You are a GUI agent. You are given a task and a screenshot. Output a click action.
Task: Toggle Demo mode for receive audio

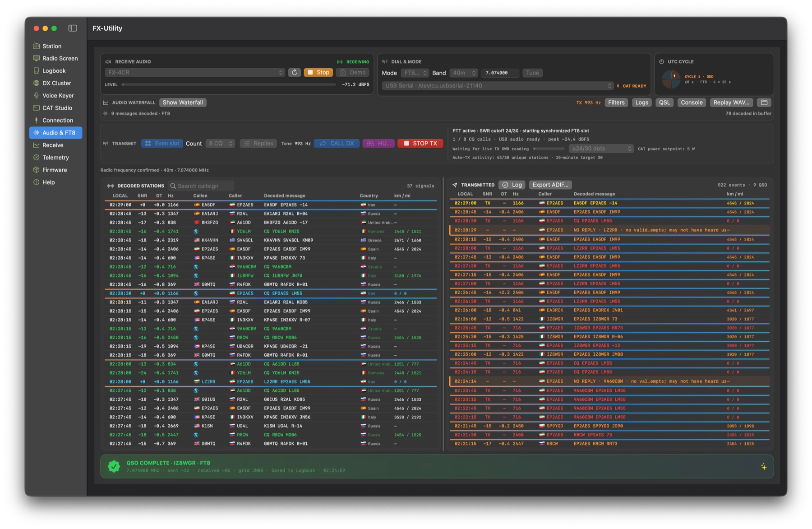[353, 73]
